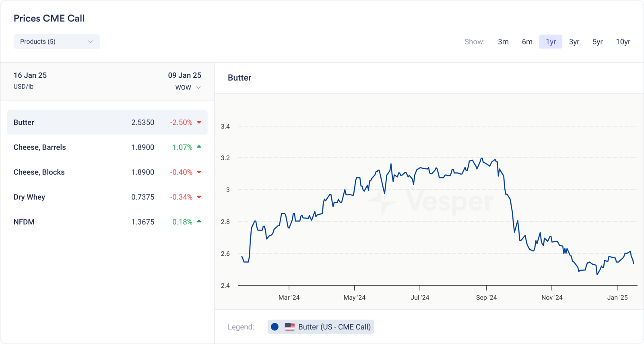Select the 5yr time range
The height and width of the screenshot is (344, 644).
point(597,42)
